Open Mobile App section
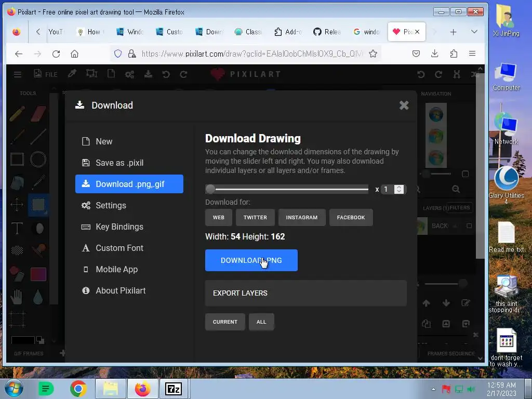Viewport: 532px width, 399px height. pyautogui.click(x=129, y=270)
